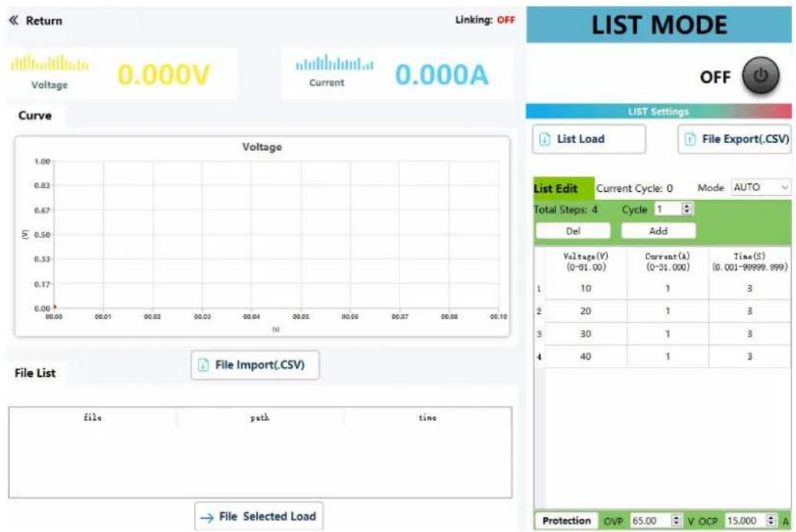
Task: Select row header 1 in step table
Action: click(539, 288)
